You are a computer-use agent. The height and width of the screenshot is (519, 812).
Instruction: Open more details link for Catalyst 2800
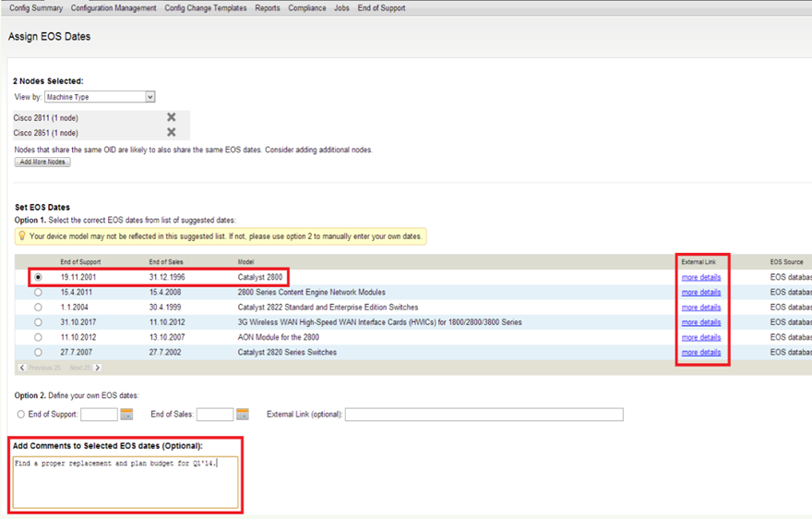click(x=701, y=277)
